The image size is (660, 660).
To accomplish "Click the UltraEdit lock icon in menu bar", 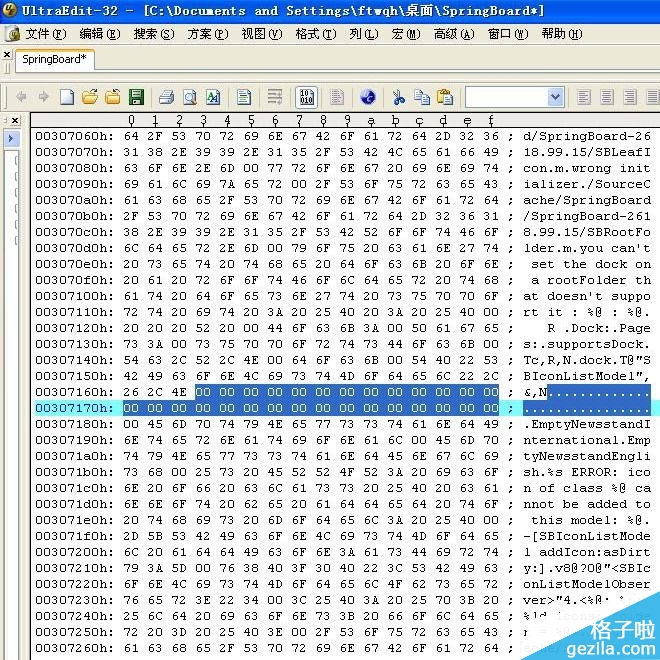I will 13,34.
